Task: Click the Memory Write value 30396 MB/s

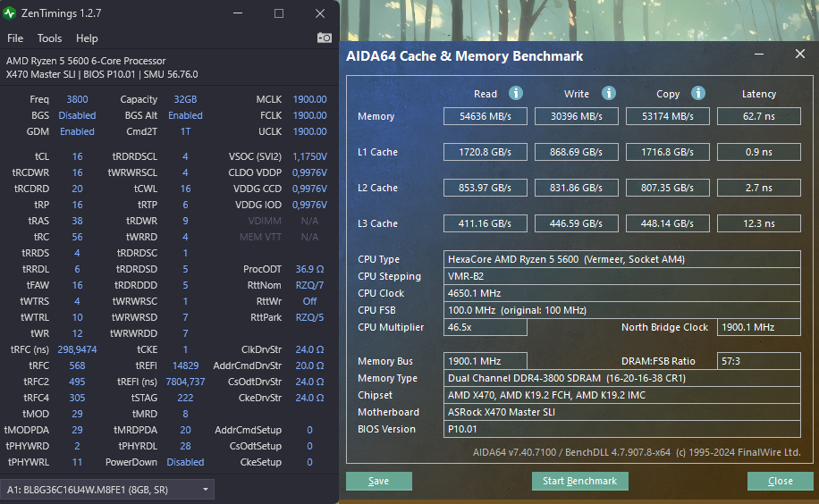Action: tap(576, 116)
